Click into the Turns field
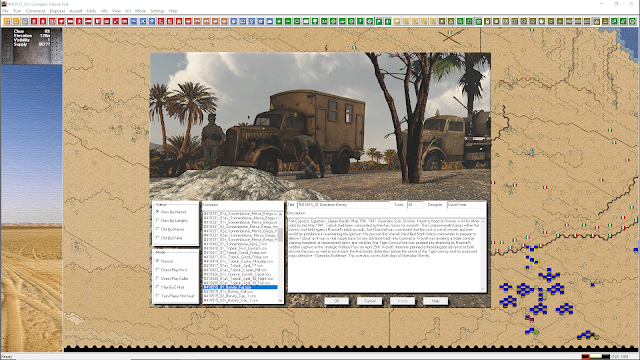This screenshot has height=360, width=640. click(415, 204)
